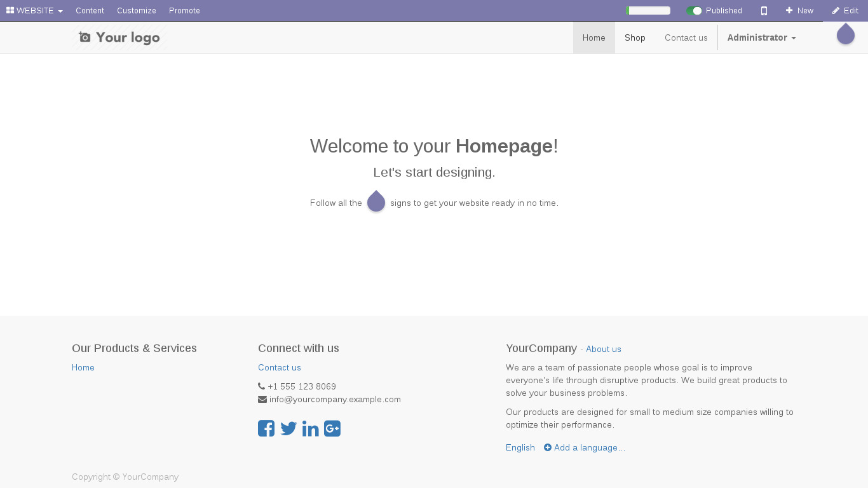The image size is (868, 488).
Task: Click the Edit pencil icon in the top bar
Action: [x=844, y=10]
